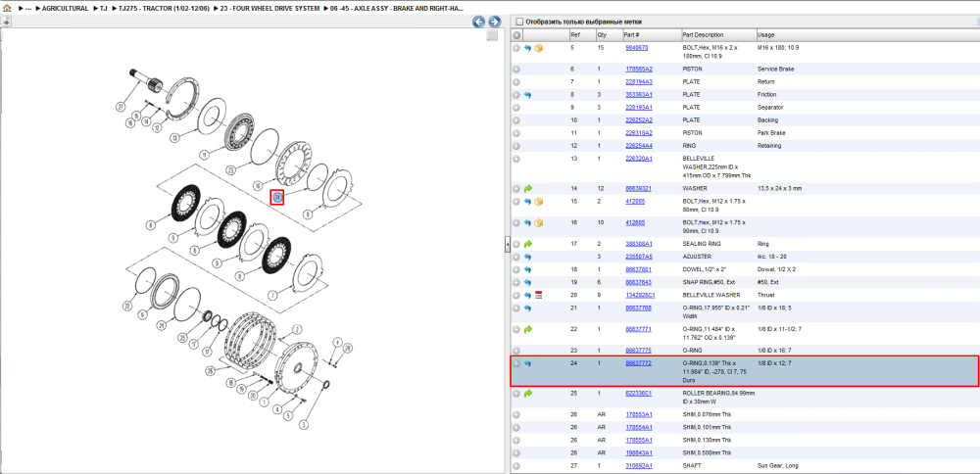
Task: Open AGRICULTURAL breadcrumb
Action: tap(65, 9)
